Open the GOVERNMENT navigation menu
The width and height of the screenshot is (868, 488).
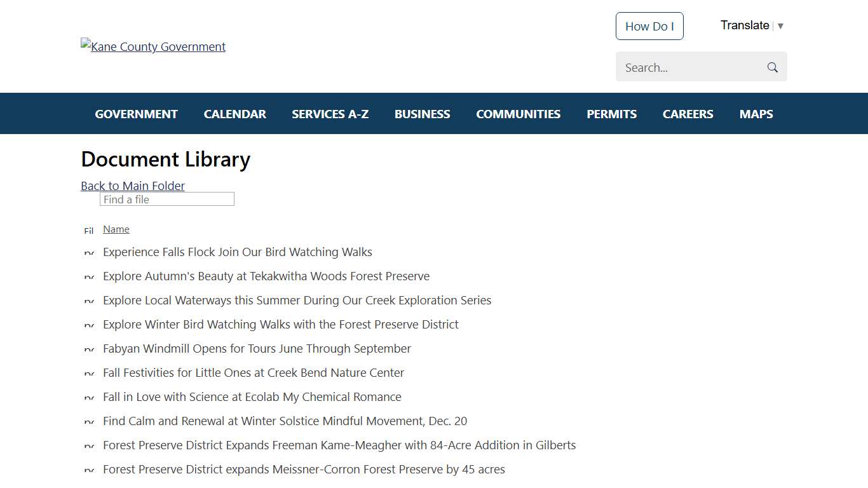point(136,114)
